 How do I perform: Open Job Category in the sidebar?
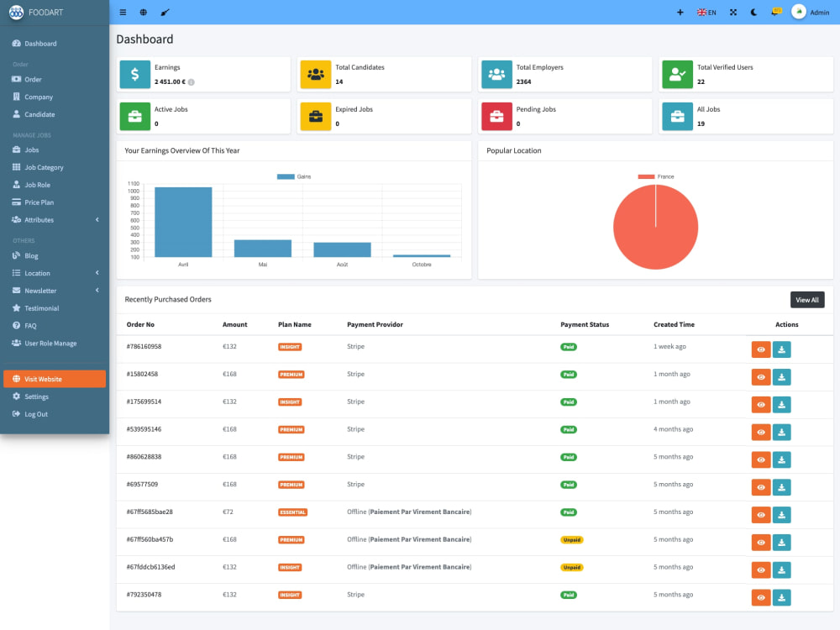(x=55, y=167)
